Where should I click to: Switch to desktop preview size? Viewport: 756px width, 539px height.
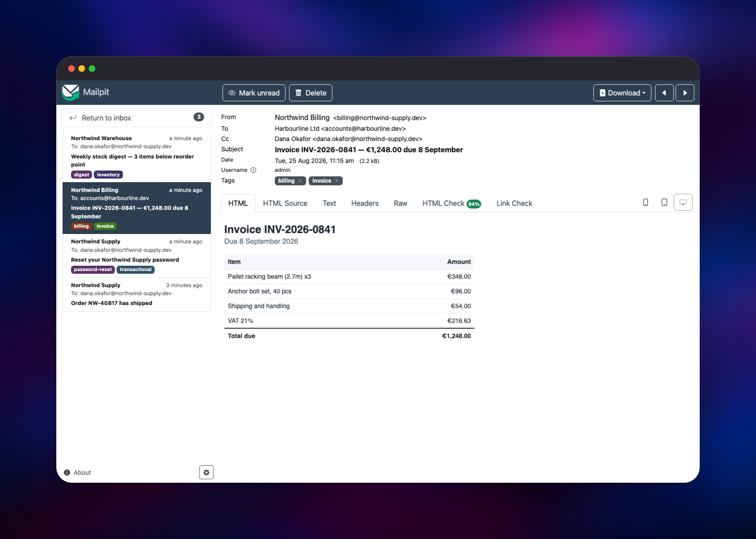point(683,202)
